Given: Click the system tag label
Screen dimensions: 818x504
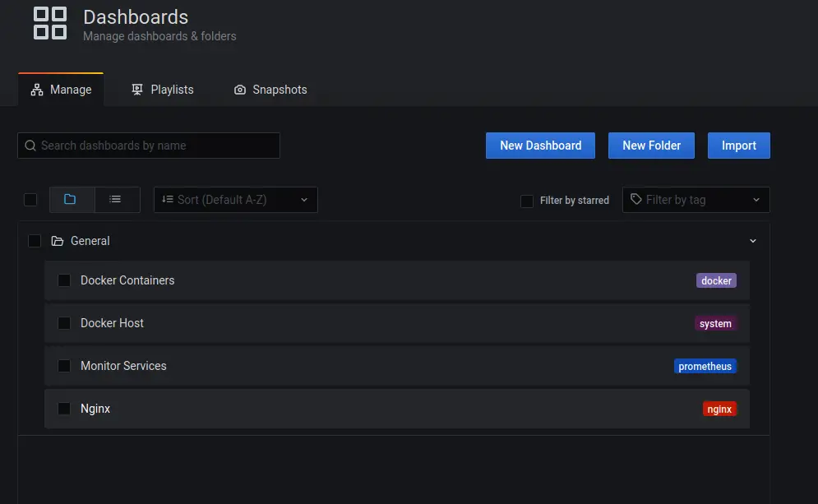Looking at the screenshot, I should click(715, 323).
